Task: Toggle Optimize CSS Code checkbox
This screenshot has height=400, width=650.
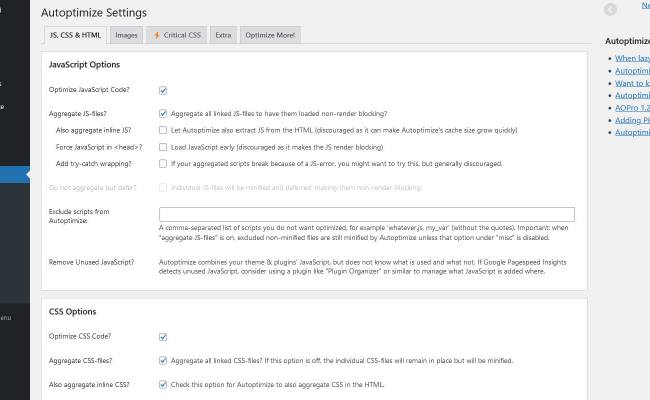Action: (x=163, y=337)
